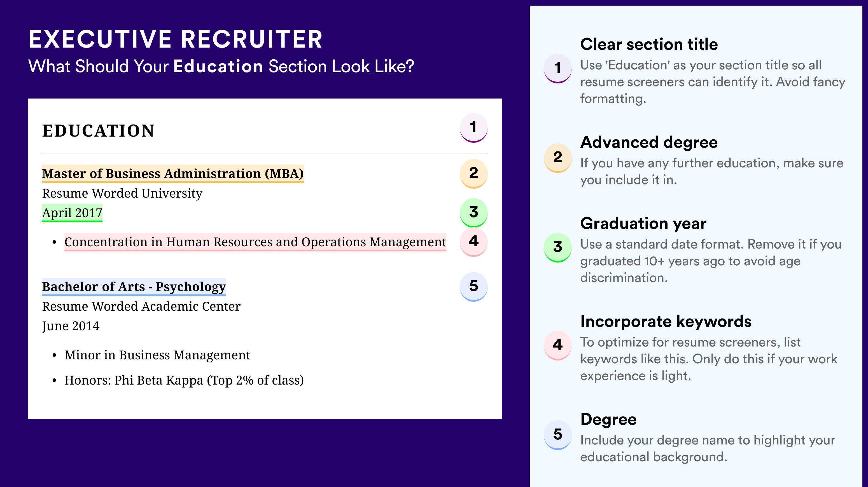The image size is (868, 487).
Task: Click the highlighted Concentration in Human Resources line
Action: [255, 242]
